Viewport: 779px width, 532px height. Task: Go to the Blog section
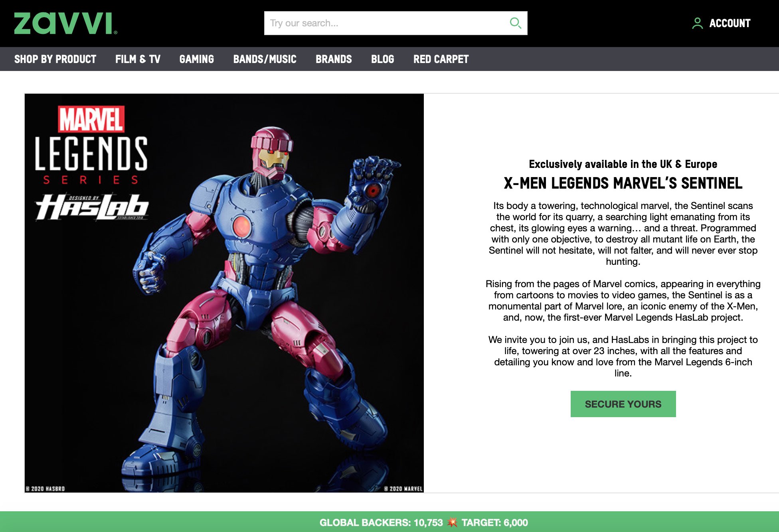[383, 59]
